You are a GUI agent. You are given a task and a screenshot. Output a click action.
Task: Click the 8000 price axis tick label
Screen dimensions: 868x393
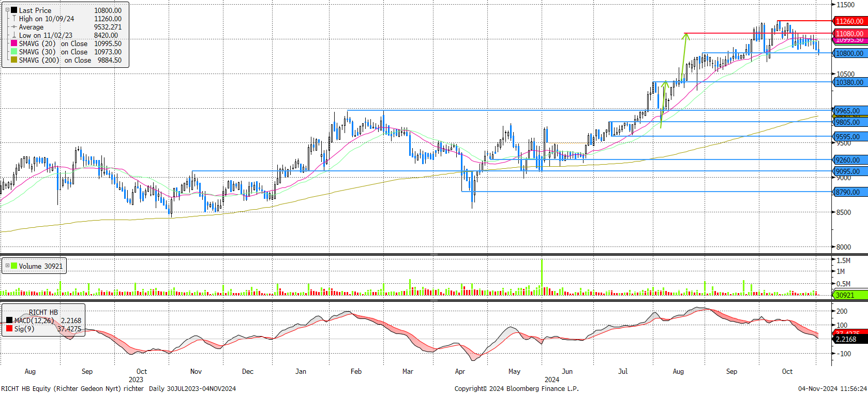[x=844, y=247]
